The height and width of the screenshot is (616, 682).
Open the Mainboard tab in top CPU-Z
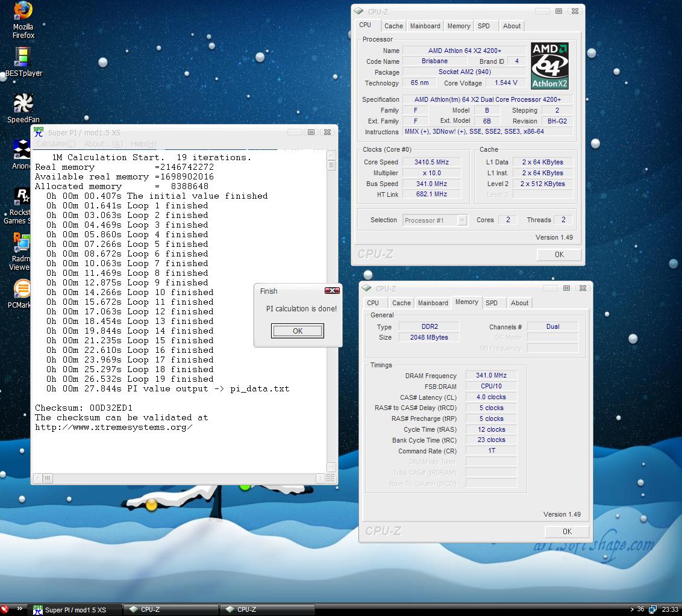coord(425,26)
